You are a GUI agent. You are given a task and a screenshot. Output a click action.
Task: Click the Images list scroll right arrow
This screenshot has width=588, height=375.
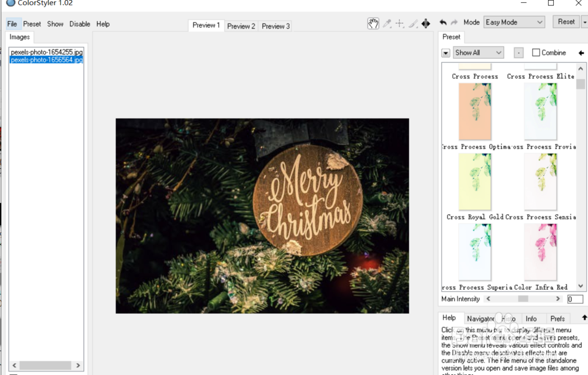pos(78,365)
